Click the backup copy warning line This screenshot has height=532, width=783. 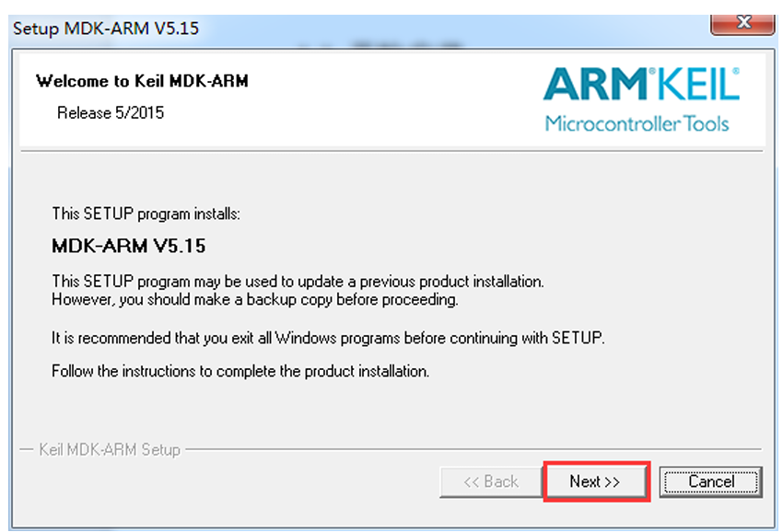[254, 299]
